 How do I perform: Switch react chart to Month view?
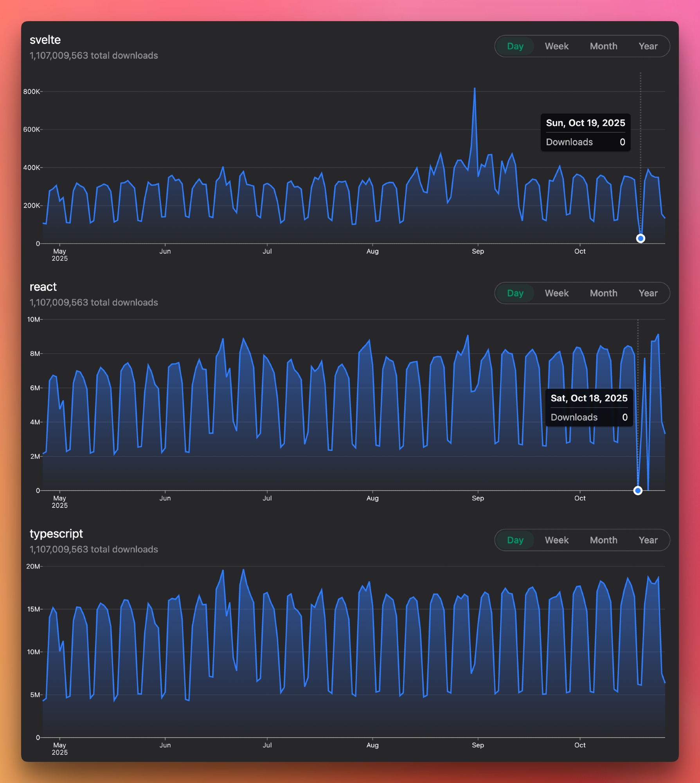tap(603, 293)
